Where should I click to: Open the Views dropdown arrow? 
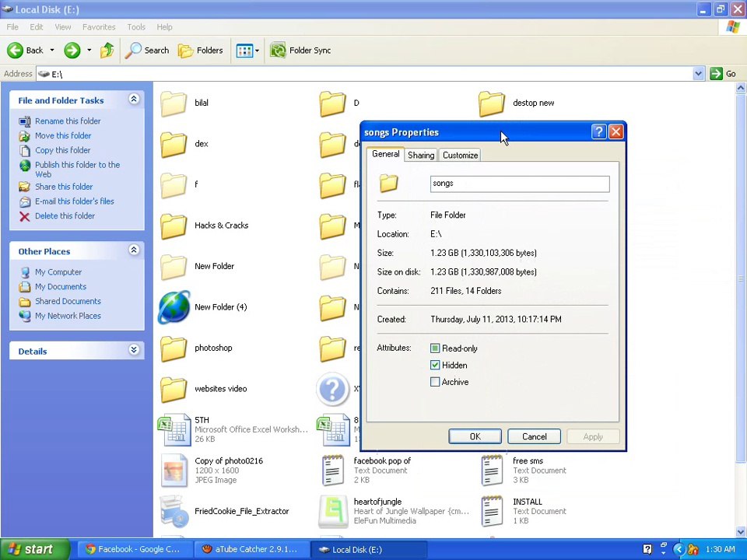click(258, 51)
